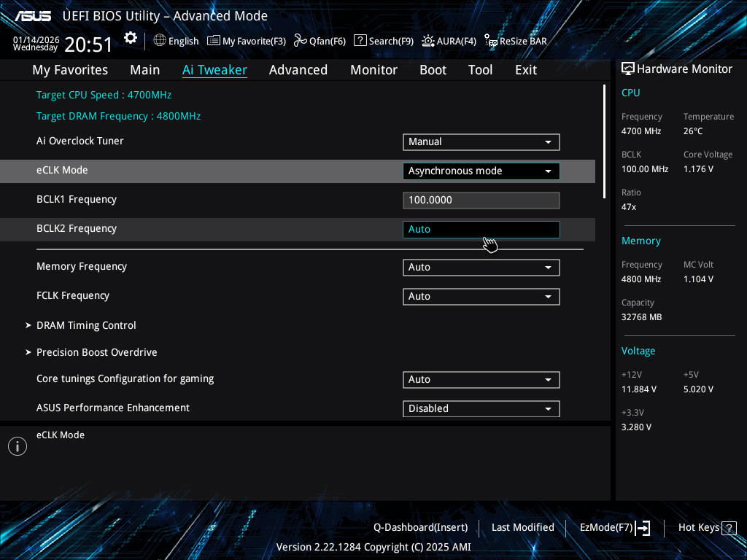Click BCLK2 Frequency Auto field
The height and width of the screenshot is (560, 747).
481,229
